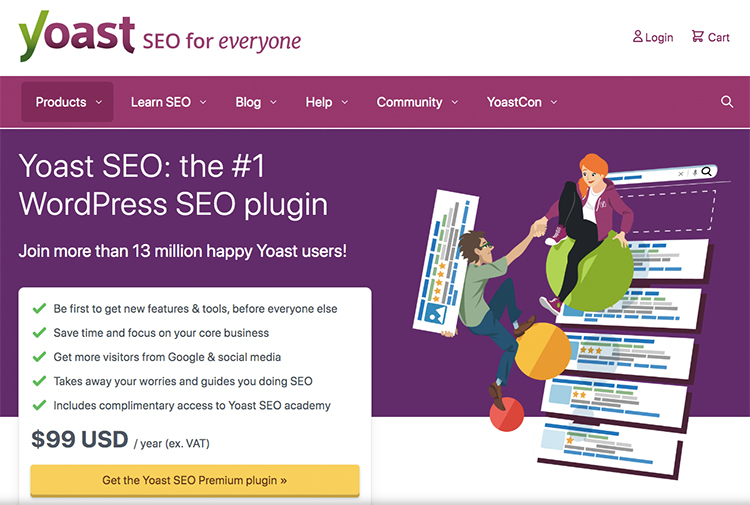This screenshot has width=750, height=505.
Task: Click the Login link
Action: pos(659,37)
